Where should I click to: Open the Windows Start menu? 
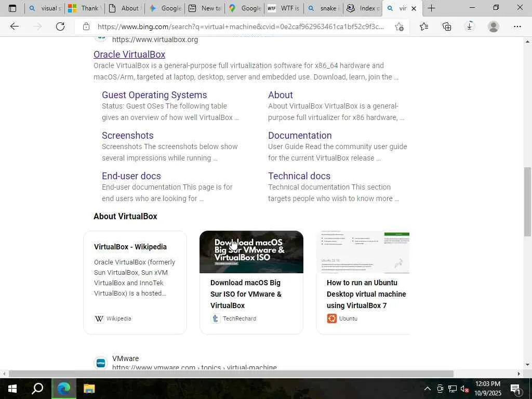tap(12, 389)
